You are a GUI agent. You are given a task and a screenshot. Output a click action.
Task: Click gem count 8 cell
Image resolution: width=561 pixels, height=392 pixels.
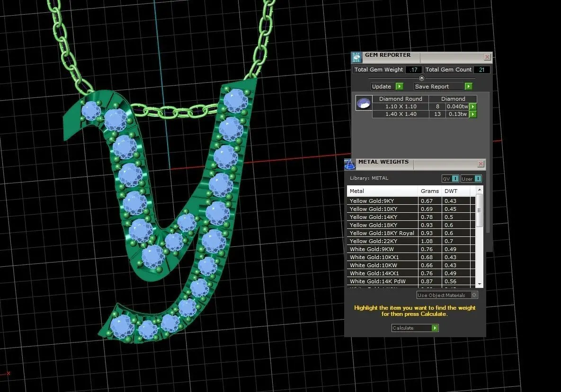437,106
